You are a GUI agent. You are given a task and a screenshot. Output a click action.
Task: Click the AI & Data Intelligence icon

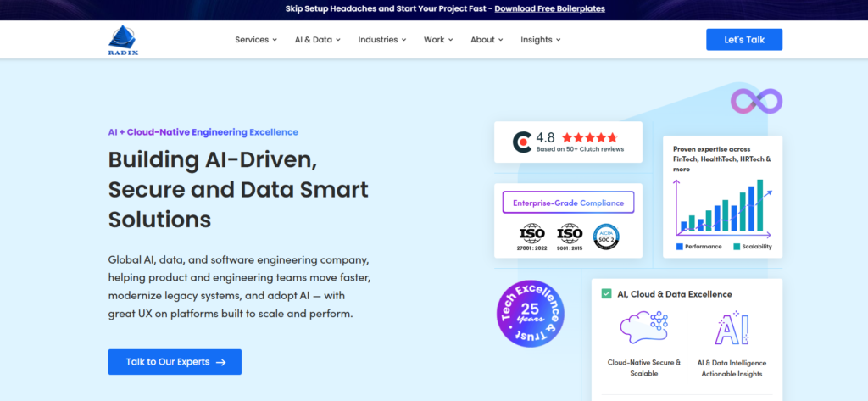coord(732,327)
